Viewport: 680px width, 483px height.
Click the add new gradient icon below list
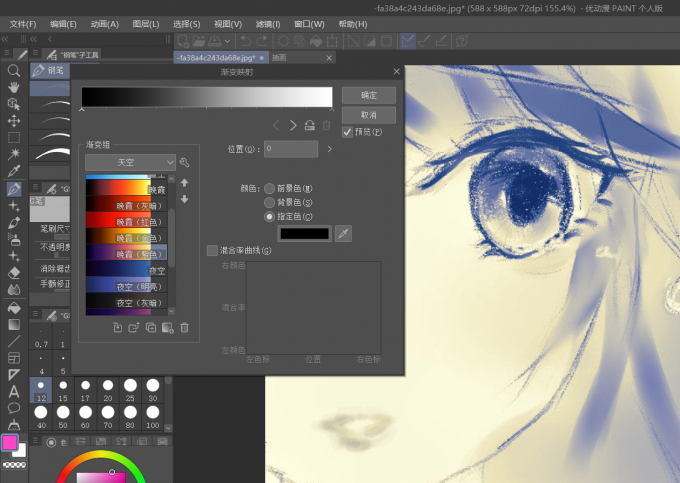click(x=167, y=327)
